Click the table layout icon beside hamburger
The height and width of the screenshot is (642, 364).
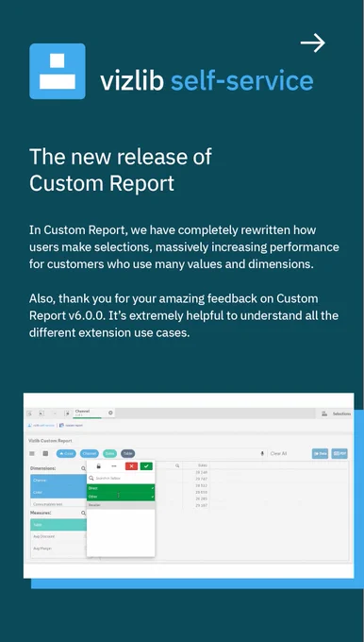point(45,454)
